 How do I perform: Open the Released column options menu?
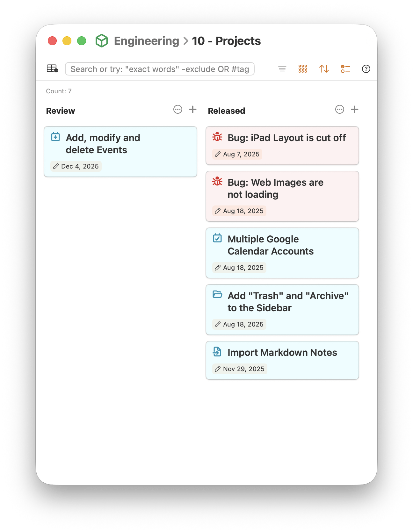(x=340, y=110)
